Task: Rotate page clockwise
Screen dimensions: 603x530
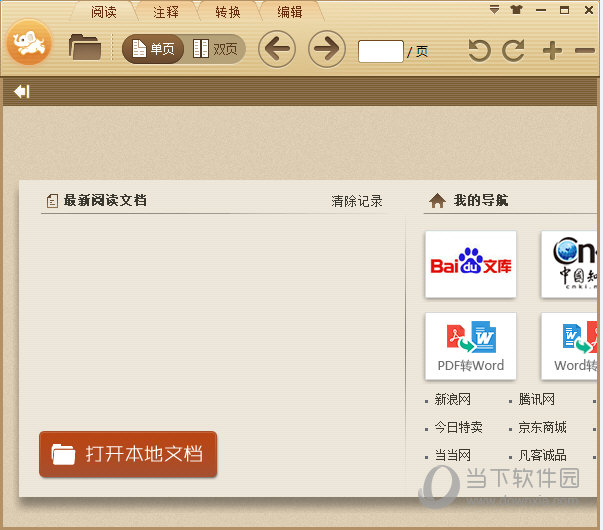Action: point(514,50)
